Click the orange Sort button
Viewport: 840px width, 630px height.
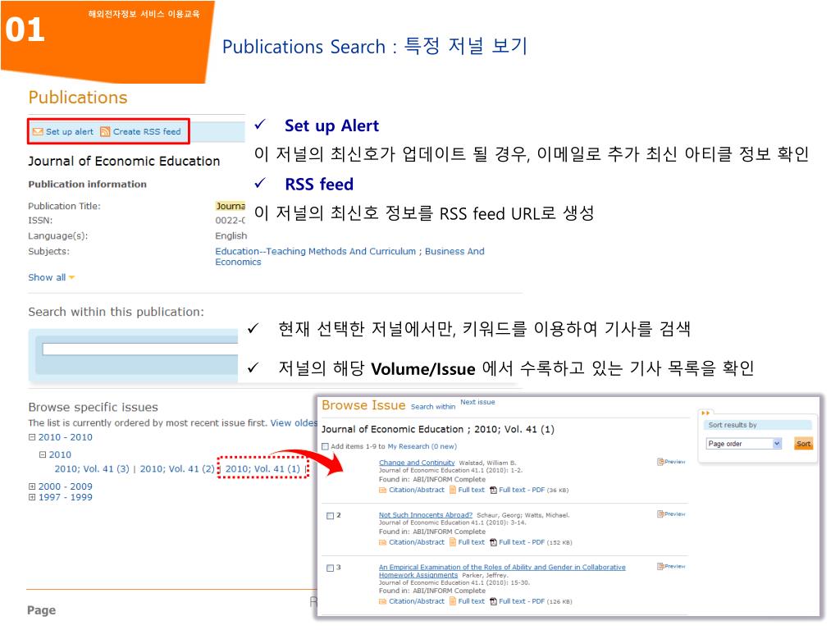click(x=803, y=444)
